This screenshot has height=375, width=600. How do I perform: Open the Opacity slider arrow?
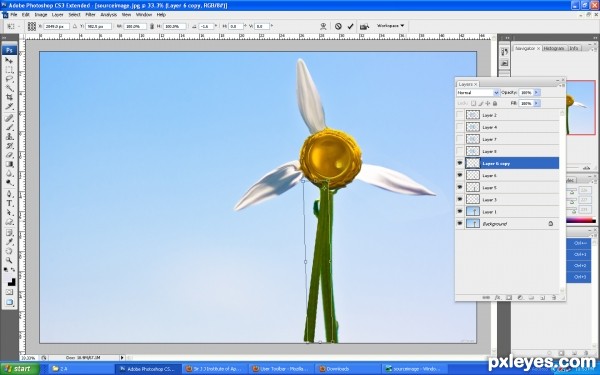click(x=536, y=93)
